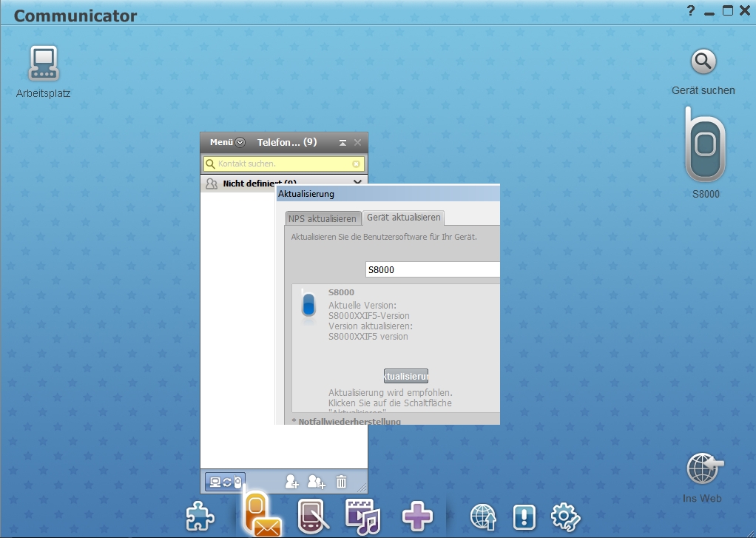Clear the contact search field
Screen dimensions: 756x538
pos(356,164)
